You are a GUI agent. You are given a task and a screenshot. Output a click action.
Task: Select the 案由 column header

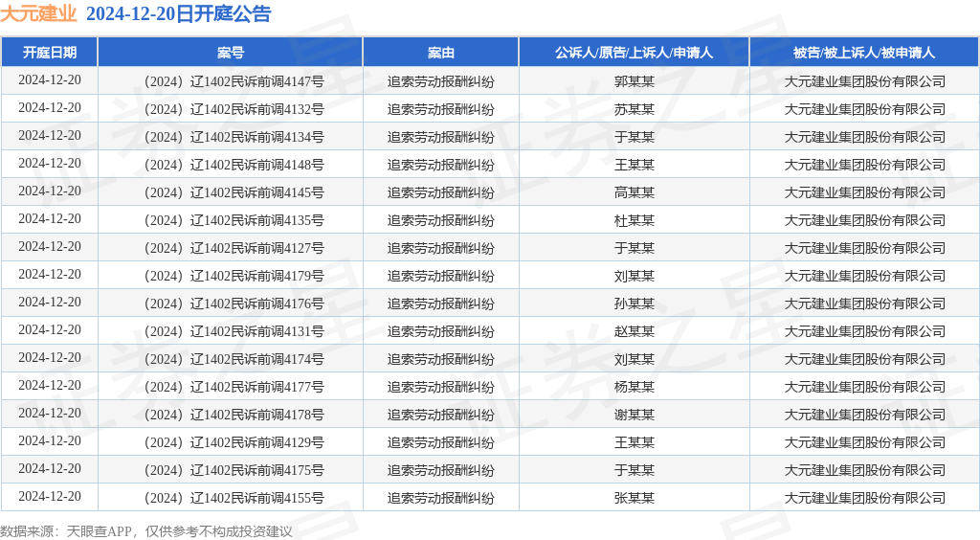pos(440,53)
